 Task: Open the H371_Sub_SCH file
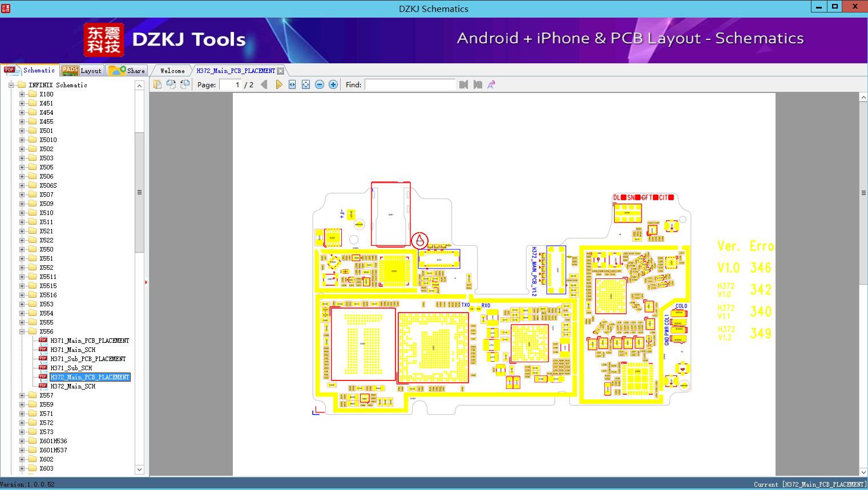(71, 368)
